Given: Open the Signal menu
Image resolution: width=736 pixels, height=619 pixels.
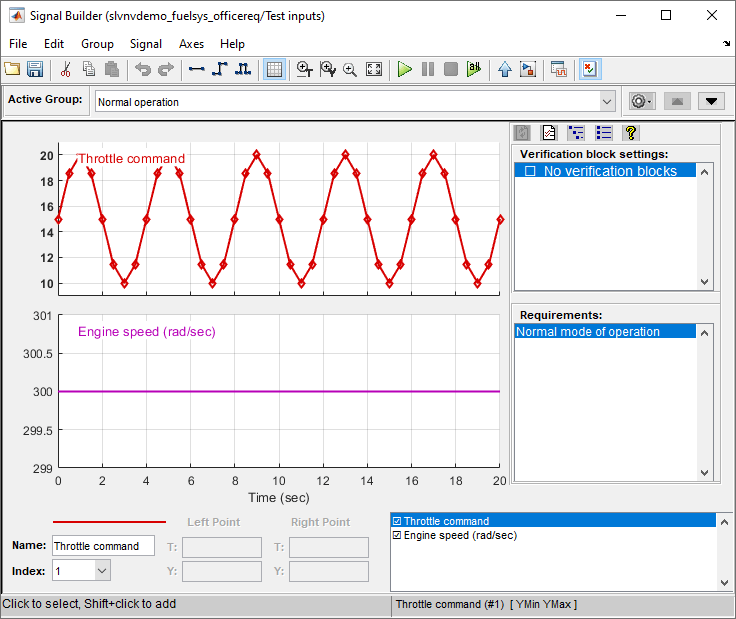Looking at the screenshot, I should [146, 44].
